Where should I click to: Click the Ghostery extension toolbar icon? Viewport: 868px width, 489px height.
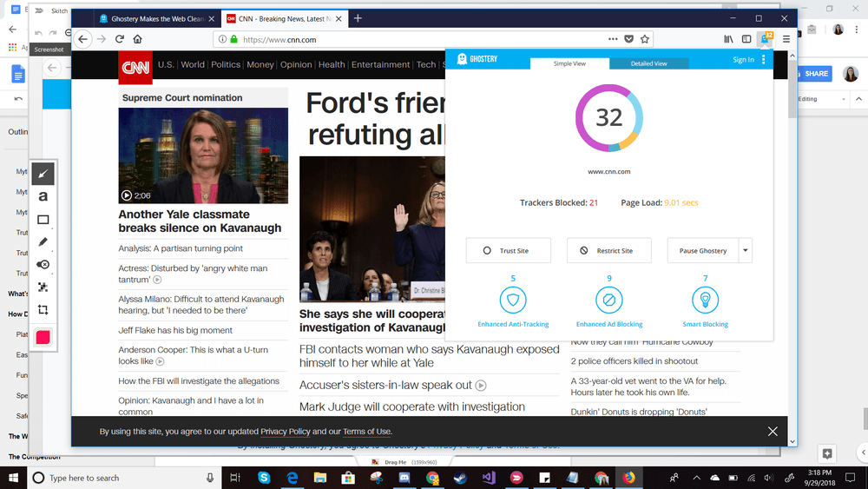tap(766, 39)
